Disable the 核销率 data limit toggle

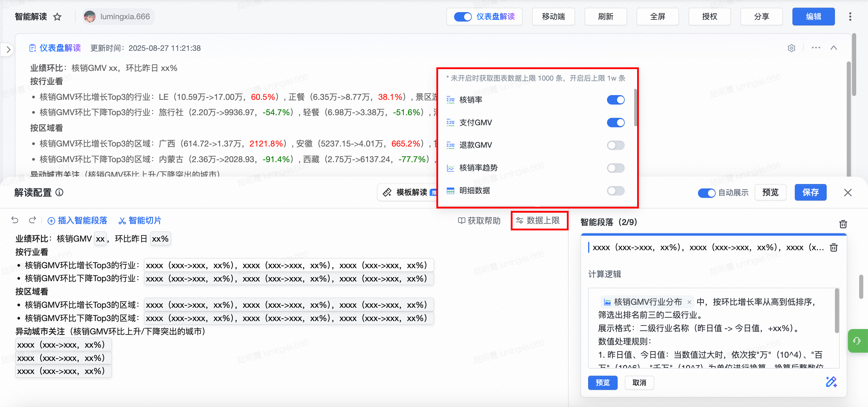[615, 100]
